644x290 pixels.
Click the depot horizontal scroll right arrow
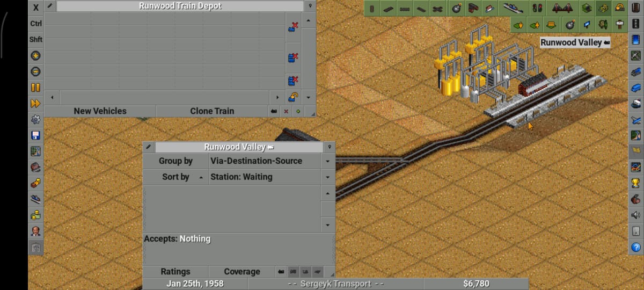(277, 98)
